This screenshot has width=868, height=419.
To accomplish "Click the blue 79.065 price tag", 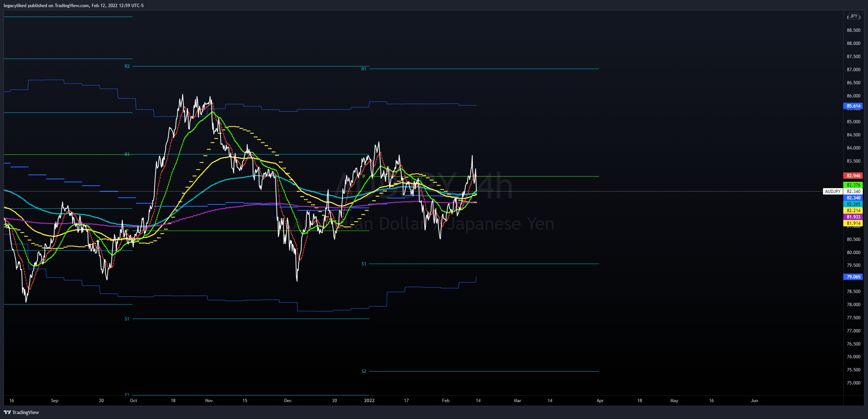I will 853,277.
